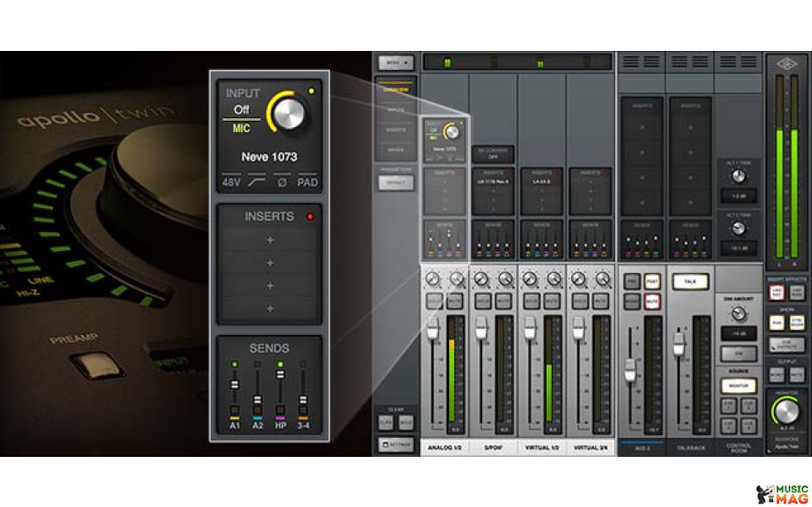Screen dimensions: 812x507
Task: Toggle the green HP send enable light
Action: [x=280, y=364]
